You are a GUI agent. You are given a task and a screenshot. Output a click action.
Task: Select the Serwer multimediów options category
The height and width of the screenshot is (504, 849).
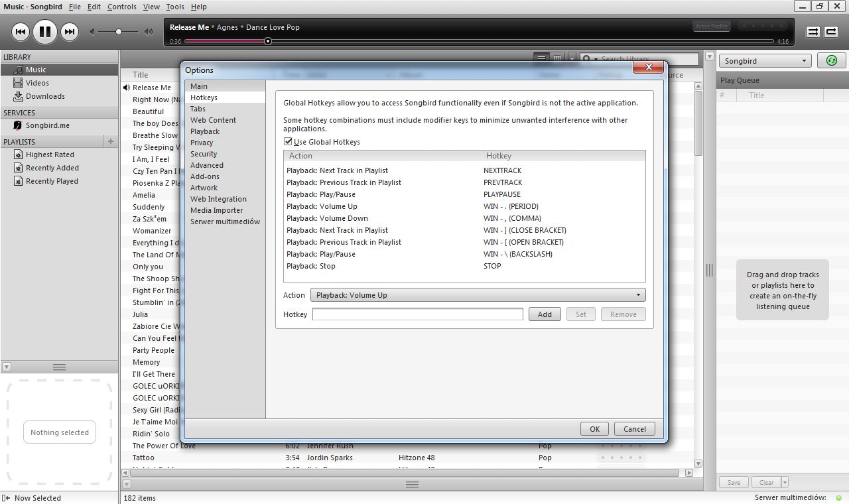pyautogui.click(x=225, y=221)
